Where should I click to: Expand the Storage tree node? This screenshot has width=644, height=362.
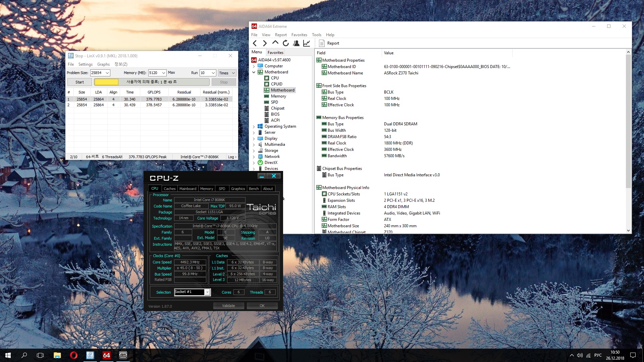click(254, 151)
